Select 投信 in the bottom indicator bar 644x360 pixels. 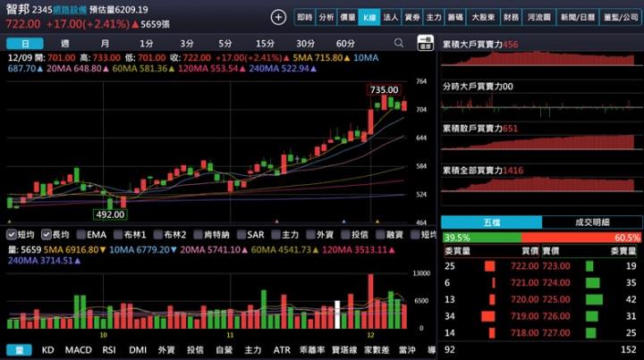[195, 350]
